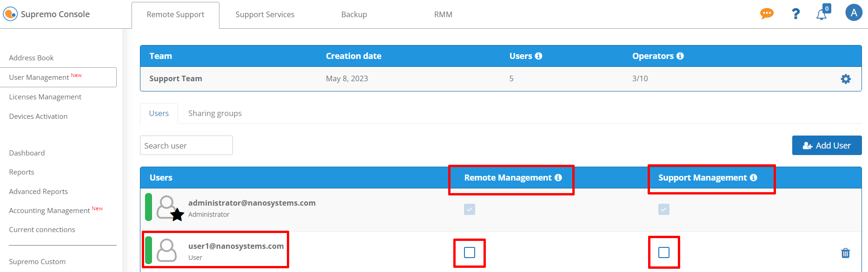The width and height of the screenshot is (868, 272).
Task: Open the account avatar menu
Action: pyautogui.click(x=854, y=13)
